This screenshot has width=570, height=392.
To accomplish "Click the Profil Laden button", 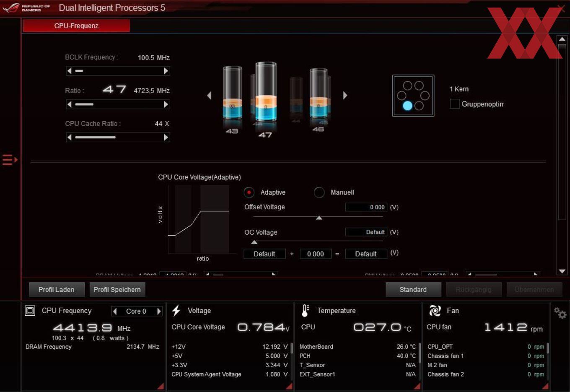I will (x=57, y=290).
